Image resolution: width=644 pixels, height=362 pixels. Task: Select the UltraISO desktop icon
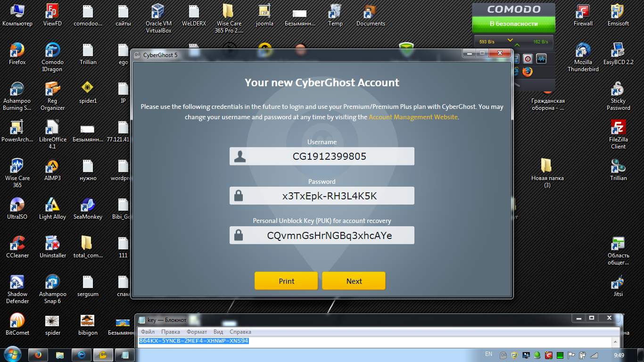tap(17, 208)
